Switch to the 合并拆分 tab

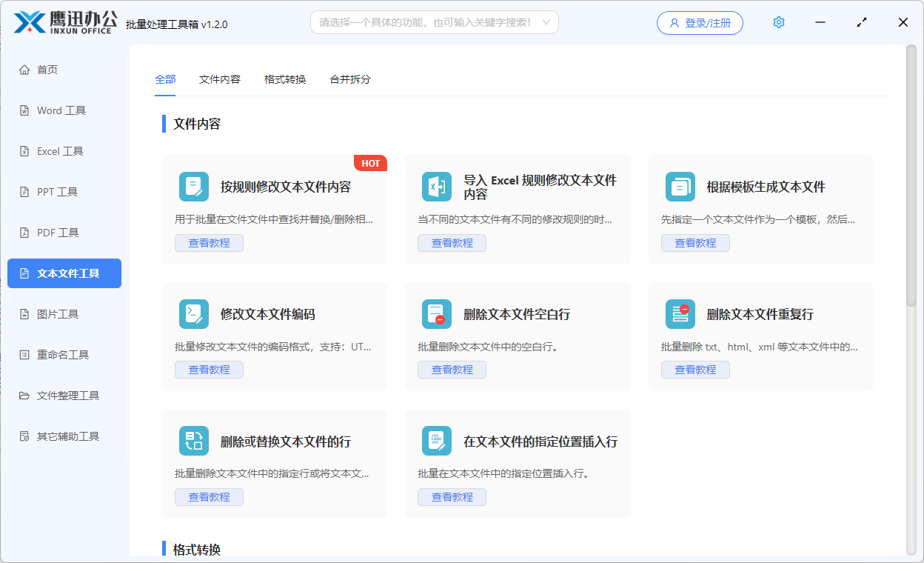point(349,79)
